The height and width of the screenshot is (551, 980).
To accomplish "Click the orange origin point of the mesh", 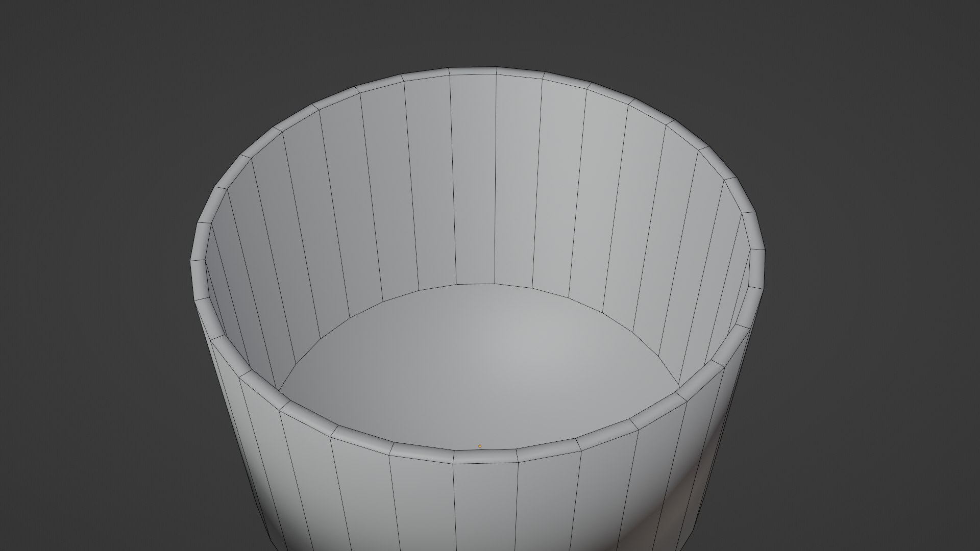I will pyautogui.click(x=479, y=446).
